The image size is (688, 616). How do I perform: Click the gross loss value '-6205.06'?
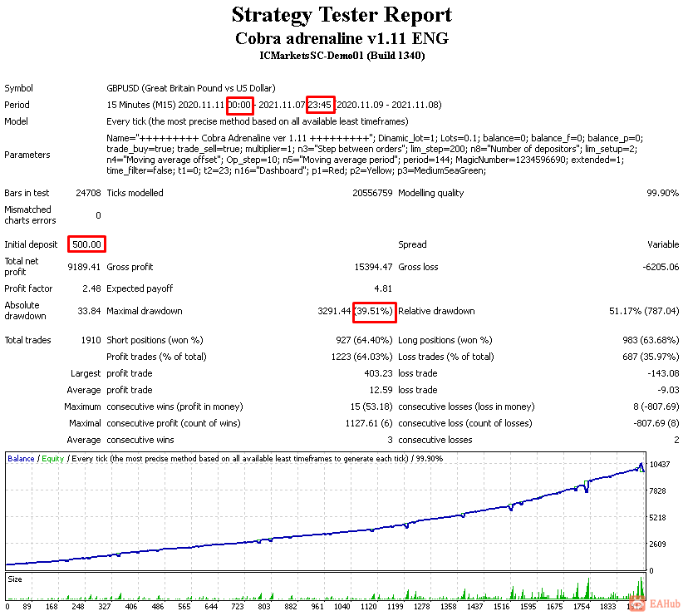(661, 267)
